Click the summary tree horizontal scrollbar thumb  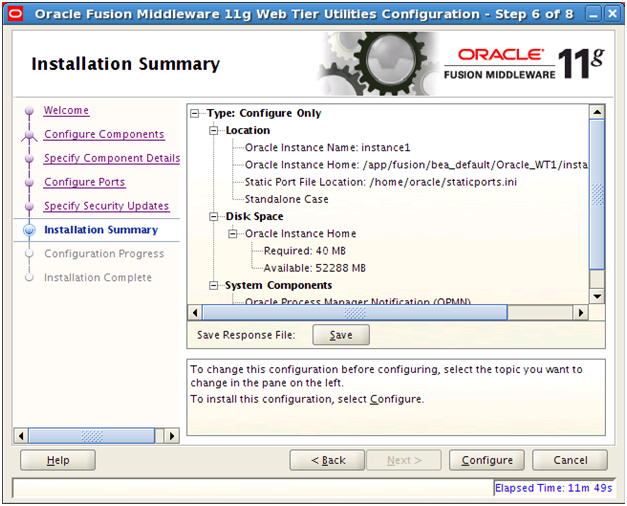tap(355, 312)
